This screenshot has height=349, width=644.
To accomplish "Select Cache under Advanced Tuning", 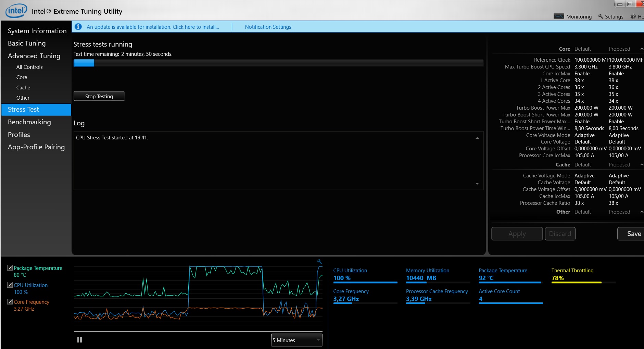I will point(23,88).
